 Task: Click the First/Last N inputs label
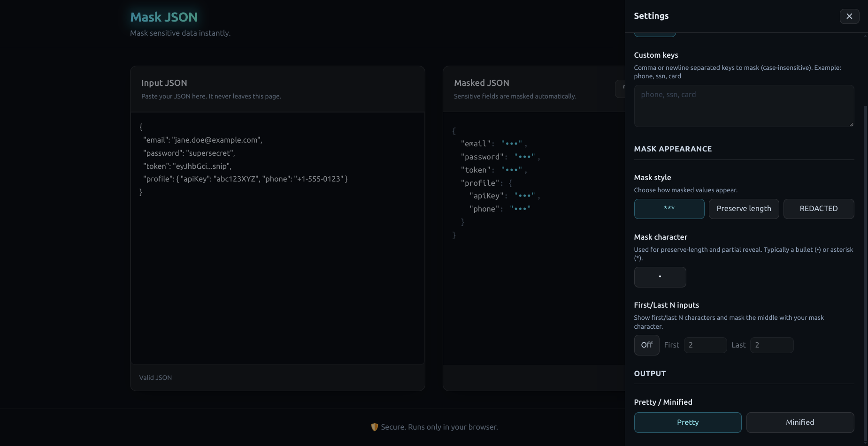click(x=667, y=305)
